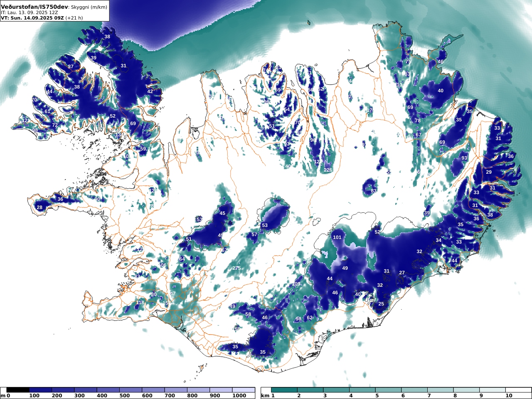
Task: Click the map value '45'
Action: point(222,213)
